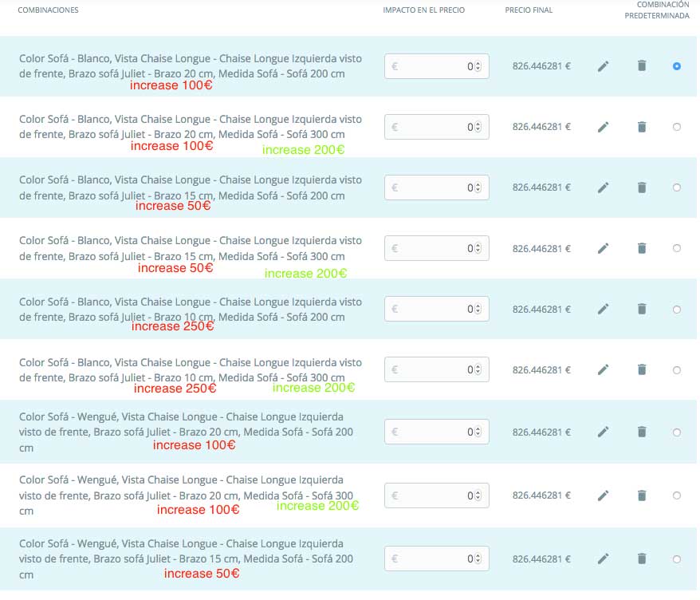Edit the Blanco Brazo 10 cm Sofá 300 cm combination
700x600 pixels.
click(x=603, y=370)
